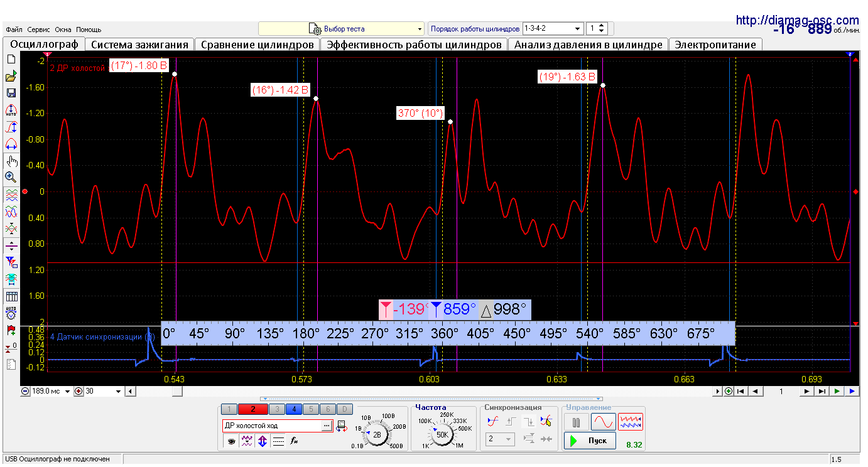
Task: Toggle channel 5 button
Action: [x=311, y=409]
